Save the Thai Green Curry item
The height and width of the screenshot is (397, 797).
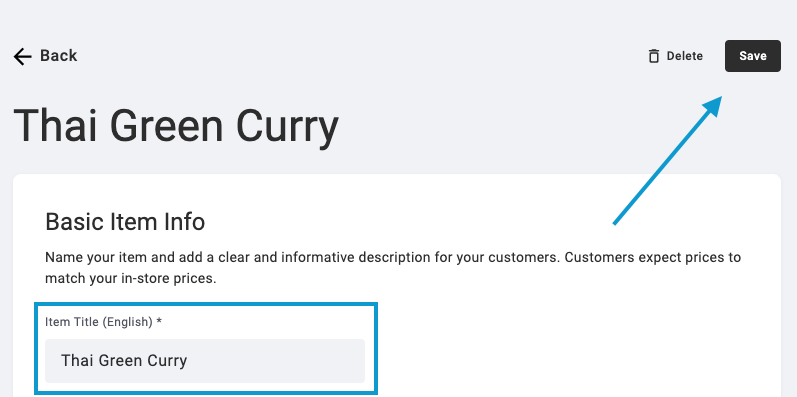pyautogui.click(x=752, y=56)
